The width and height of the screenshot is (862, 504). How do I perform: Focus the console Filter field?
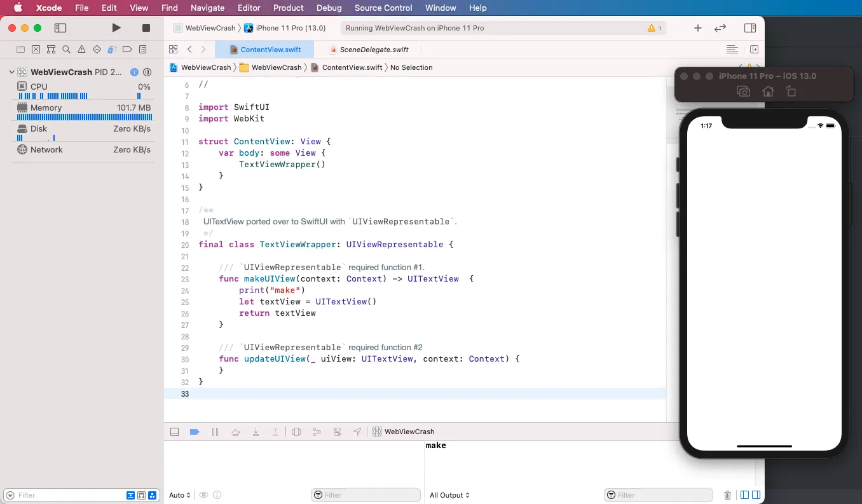click(659, 495)
